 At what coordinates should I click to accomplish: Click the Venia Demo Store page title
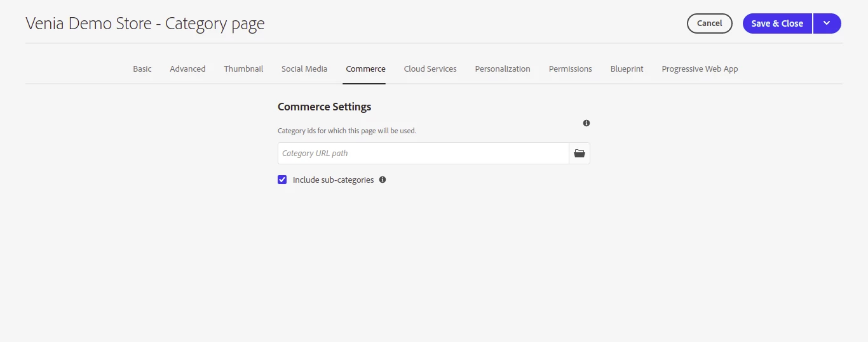(x=145, y=24)
